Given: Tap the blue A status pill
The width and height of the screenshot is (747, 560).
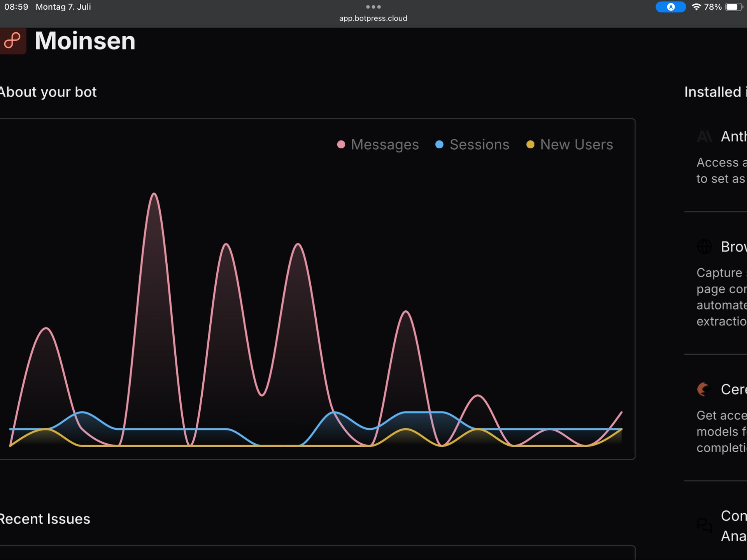Looking at the screenshot, I should [670, 7].
